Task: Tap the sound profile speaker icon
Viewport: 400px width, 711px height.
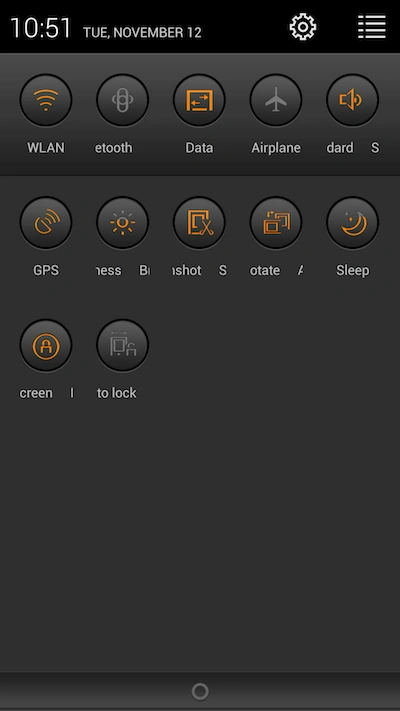Action: point(352,100)
